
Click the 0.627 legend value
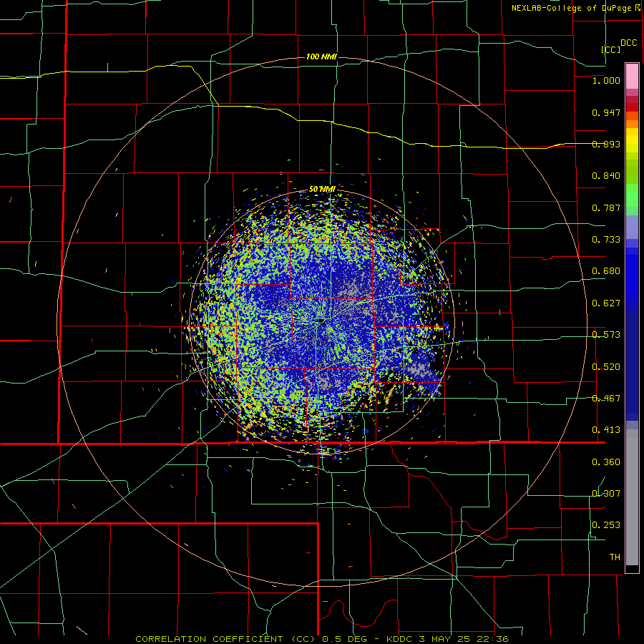pos(606,303)
